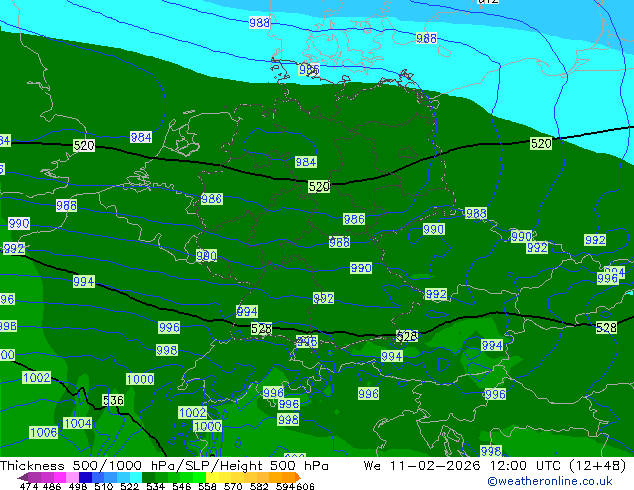Click the legend value 582

(x=259, y=486)
